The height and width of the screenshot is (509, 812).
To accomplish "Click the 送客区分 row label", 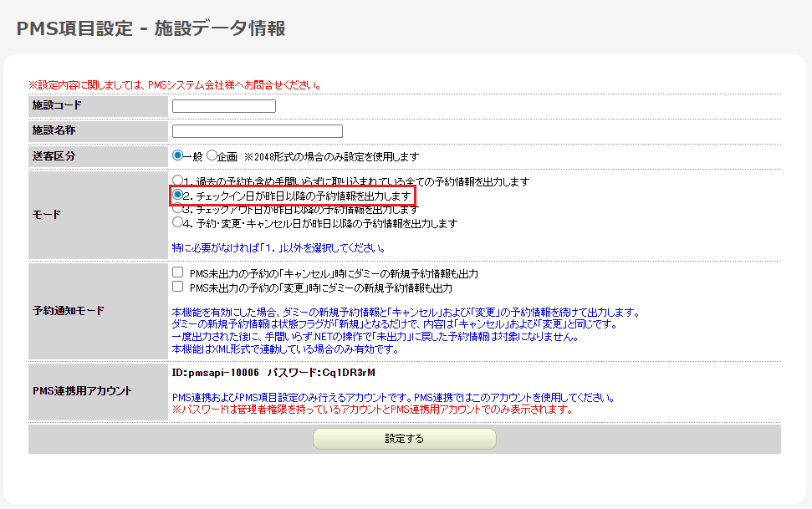I will 54,156.
